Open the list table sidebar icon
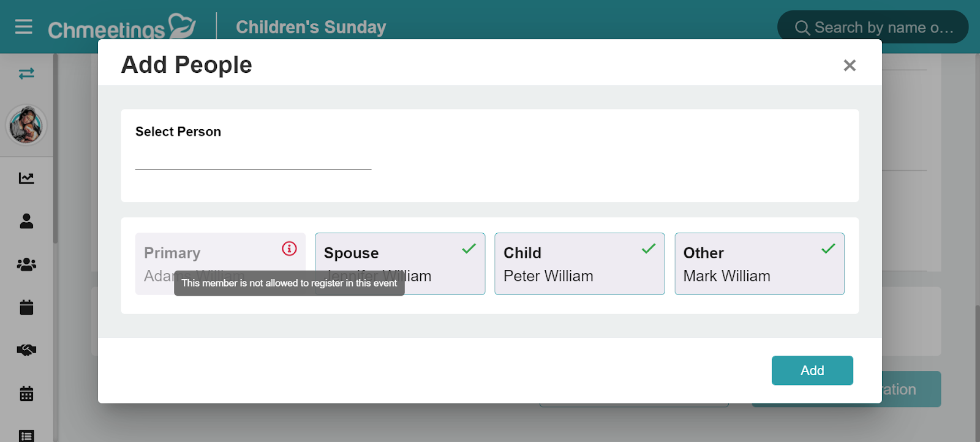 (26, 435)
